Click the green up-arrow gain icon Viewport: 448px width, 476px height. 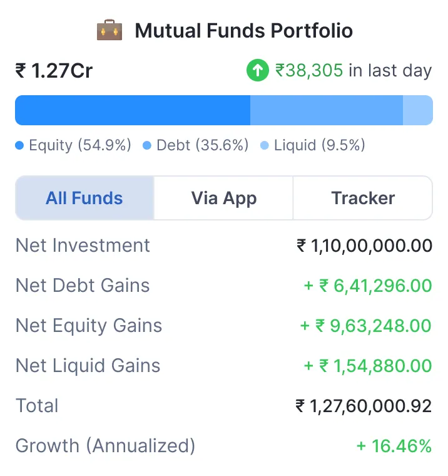(x=257, y=71)
